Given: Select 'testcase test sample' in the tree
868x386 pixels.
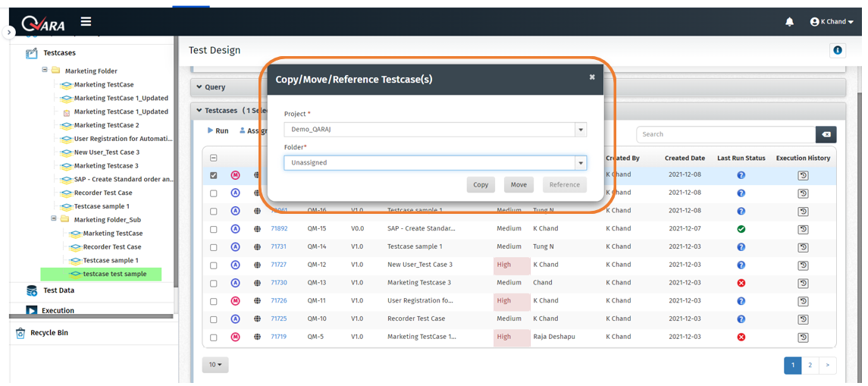Looking at the screenshot, I should click(x=114, y=274).
